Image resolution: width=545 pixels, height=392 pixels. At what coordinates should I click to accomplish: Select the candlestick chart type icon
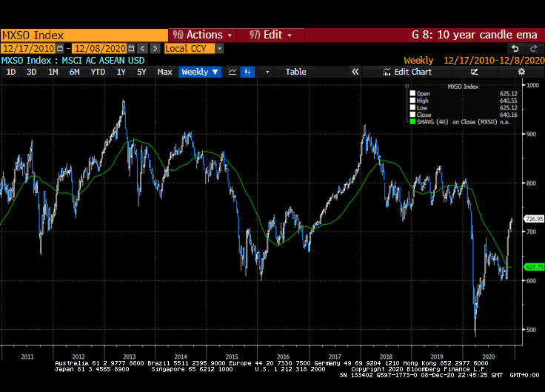(248, 72)
